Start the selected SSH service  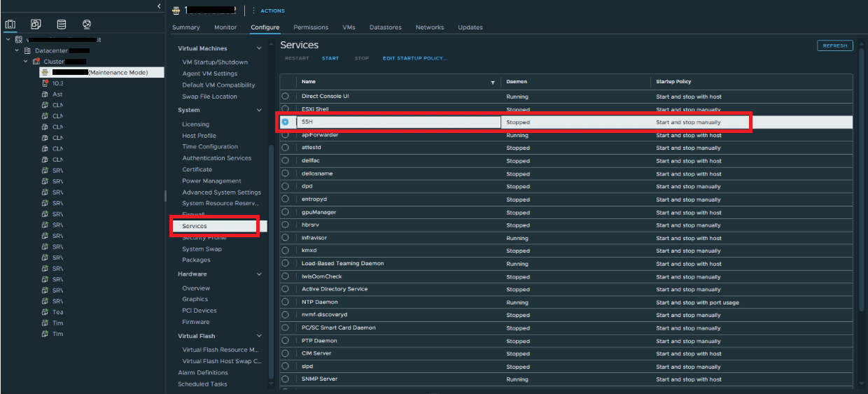[330, 58]
